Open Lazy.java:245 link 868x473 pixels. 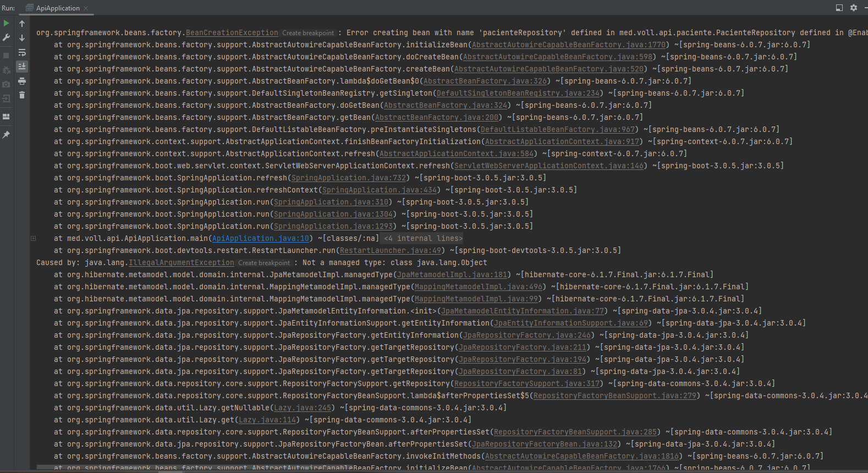(303, 408)
